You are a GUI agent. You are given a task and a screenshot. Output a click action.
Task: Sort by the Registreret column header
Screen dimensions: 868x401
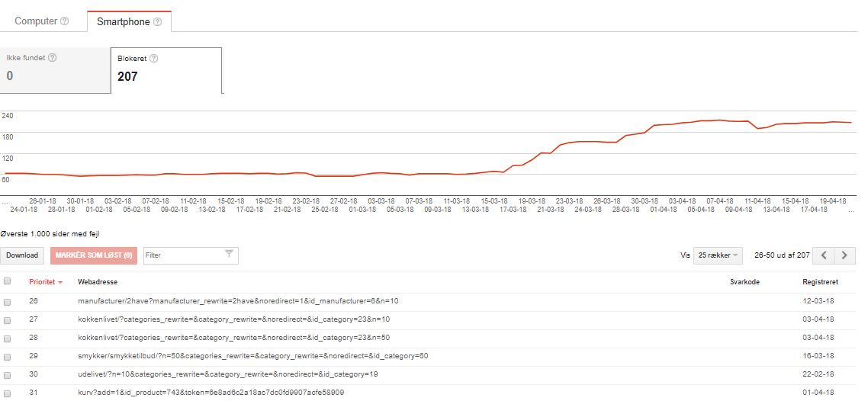coord(820,282)
